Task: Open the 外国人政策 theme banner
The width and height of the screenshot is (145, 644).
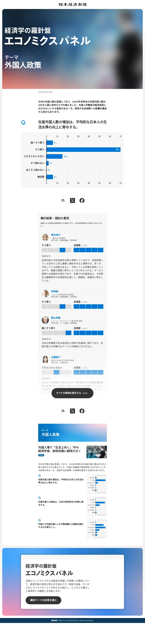Action: [72, 432]
